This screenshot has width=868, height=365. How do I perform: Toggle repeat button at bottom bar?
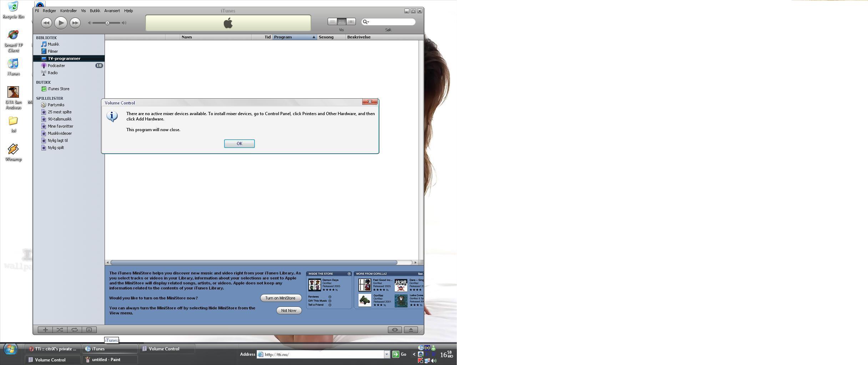(x=75, y=330)
